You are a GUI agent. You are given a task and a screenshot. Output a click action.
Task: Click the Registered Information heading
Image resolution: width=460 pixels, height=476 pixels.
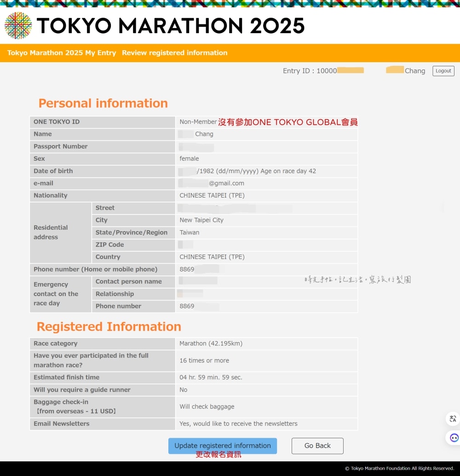pyautogui.click(x=109, y=327)
